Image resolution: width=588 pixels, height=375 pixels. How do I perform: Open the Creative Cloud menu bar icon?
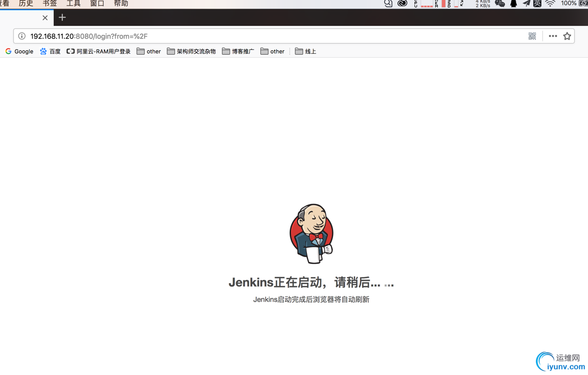[x=402, y=4]
